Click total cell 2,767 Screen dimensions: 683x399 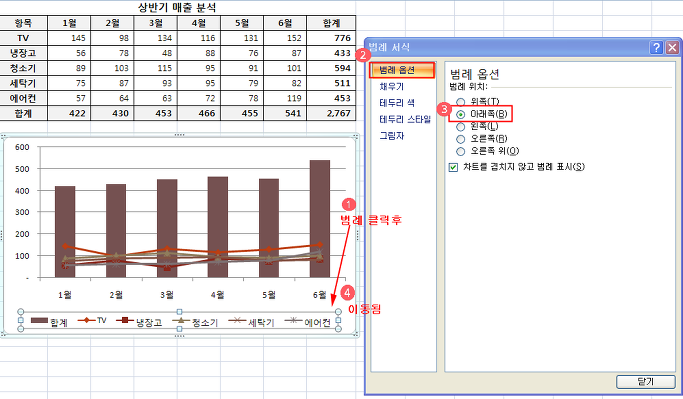(x=331, y=113)
